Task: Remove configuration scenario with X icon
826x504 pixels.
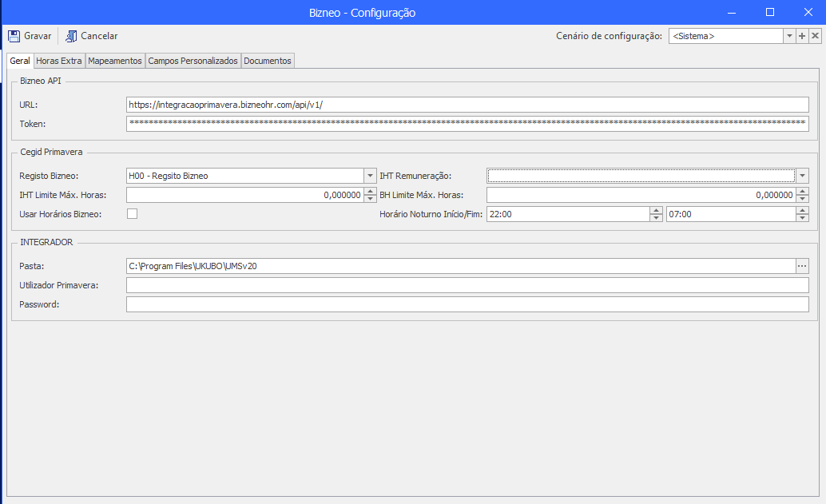Action: pyautogui.click(x=815, y=36)
